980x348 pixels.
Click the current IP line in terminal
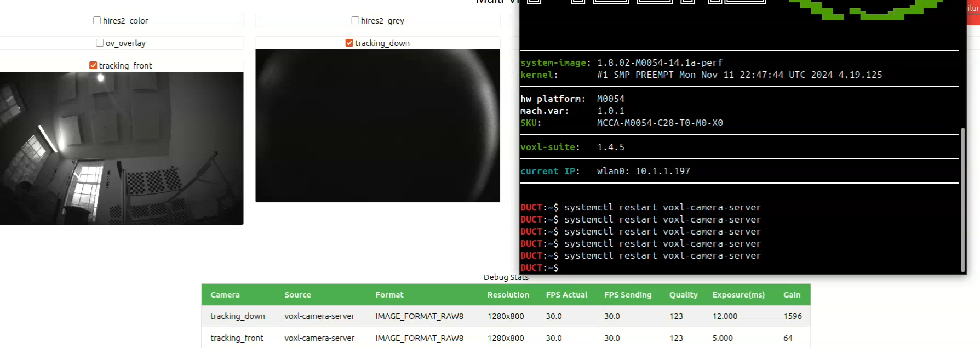[605, 172]
